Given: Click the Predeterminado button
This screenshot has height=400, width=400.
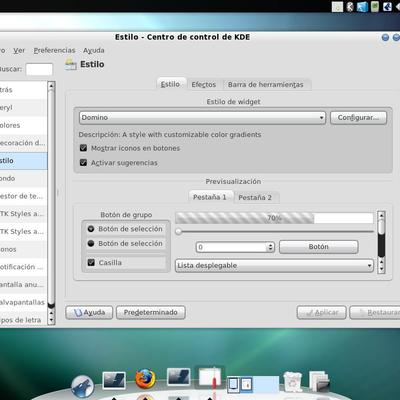Looking at the screenshot, I should 151,313.
